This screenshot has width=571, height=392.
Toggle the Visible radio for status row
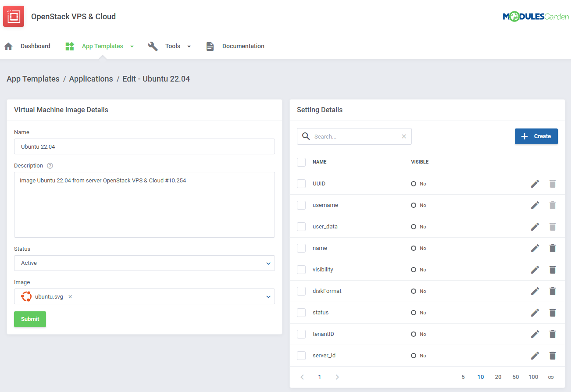click(x=414, y=313)
